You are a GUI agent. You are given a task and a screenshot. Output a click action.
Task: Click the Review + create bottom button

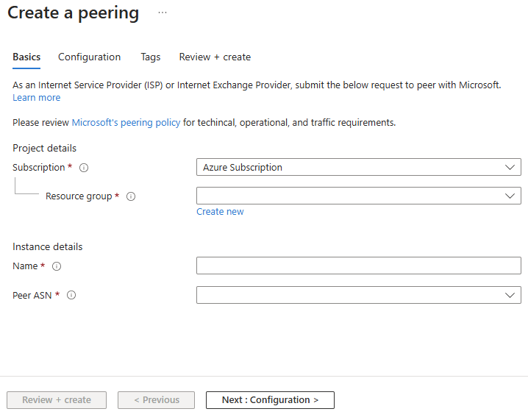[57, 400]
